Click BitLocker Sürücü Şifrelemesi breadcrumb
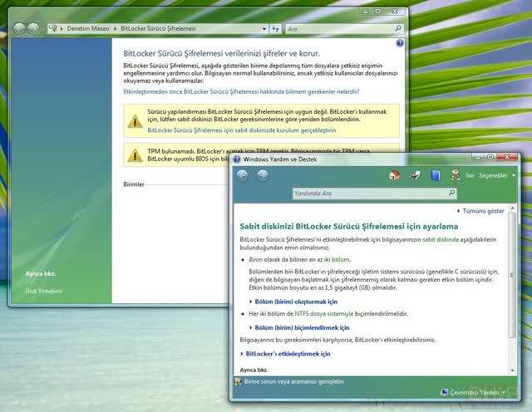Viewport: 532px width, 412px height. point(158,29)
